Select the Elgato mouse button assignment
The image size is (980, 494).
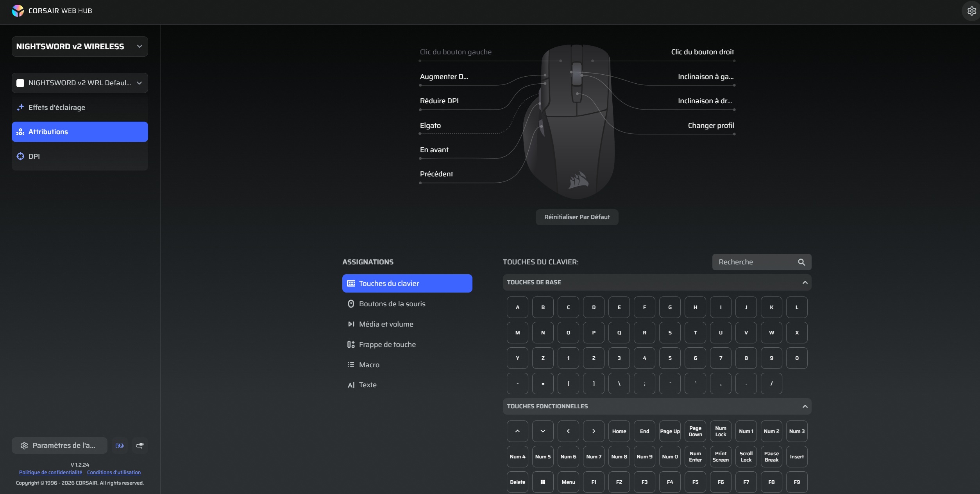(x=430, y=126)
